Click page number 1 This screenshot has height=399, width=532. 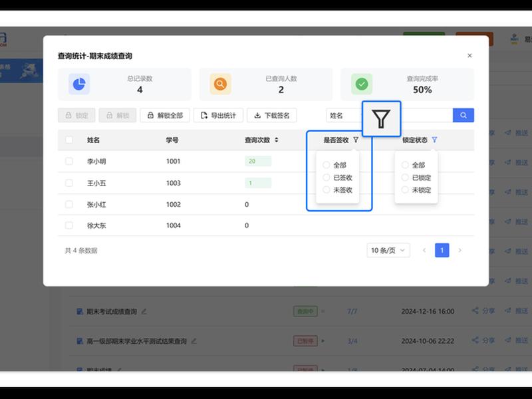coord(442,251)
